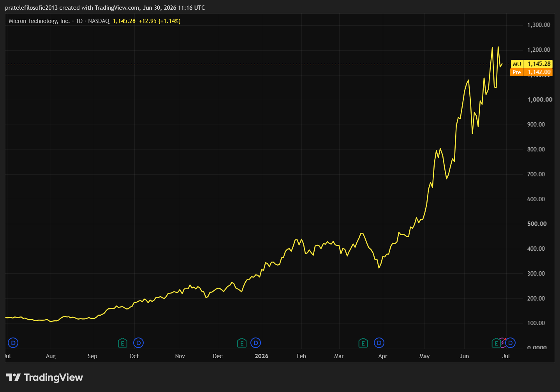Click the Feb label on the time axis

[301, 356]
